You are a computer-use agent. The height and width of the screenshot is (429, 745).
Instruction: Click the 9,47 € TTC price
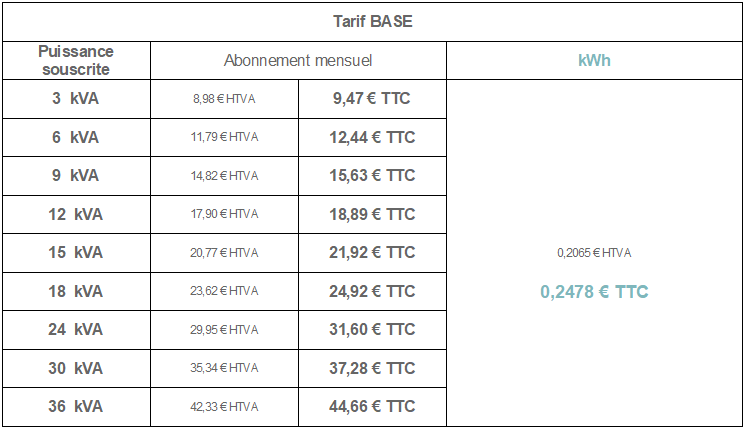click(x=372, y=98)
